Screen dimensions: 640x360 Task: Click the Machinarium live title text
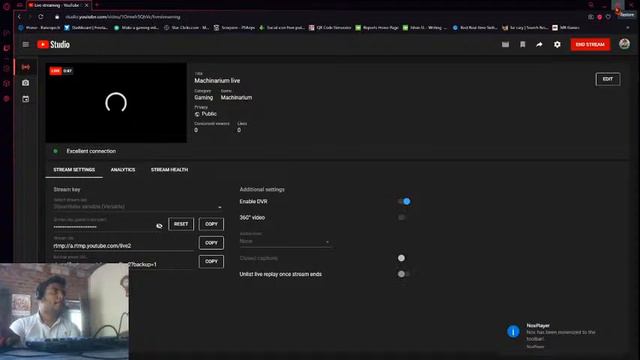(217, 81)
